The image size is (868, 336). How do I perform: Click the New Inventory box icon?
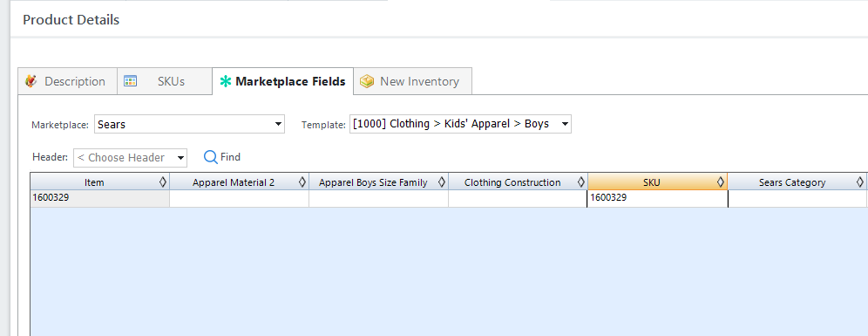[x=367, y=81]
